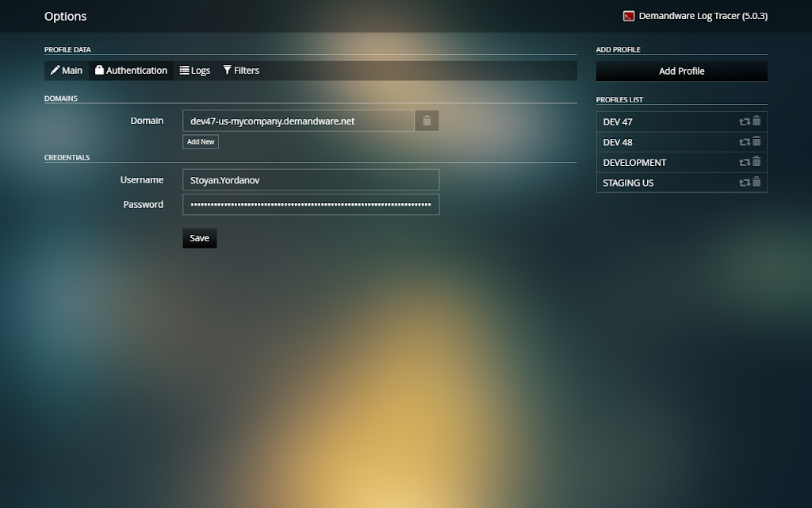Delete the DEV 48 profile
The width and height of the screenshot is (812, 508).
point(756,141)
